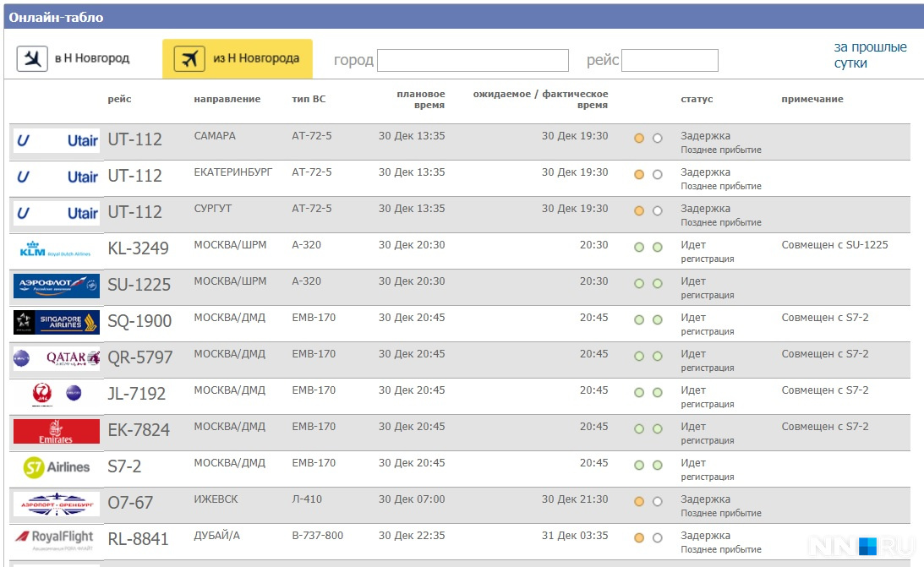This screenshot has width=924, height=567.
Task: Select flight number KL-3249
Action: [138, 248]
